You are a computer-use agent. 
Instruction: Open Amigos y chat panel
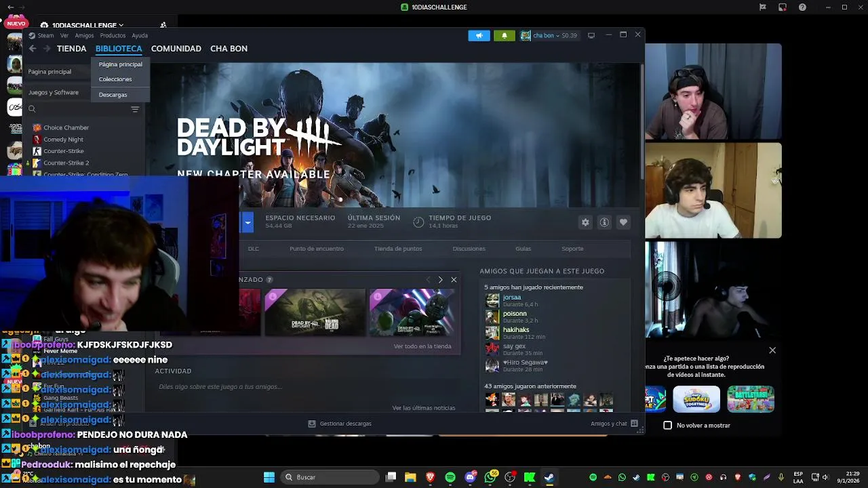614,424
